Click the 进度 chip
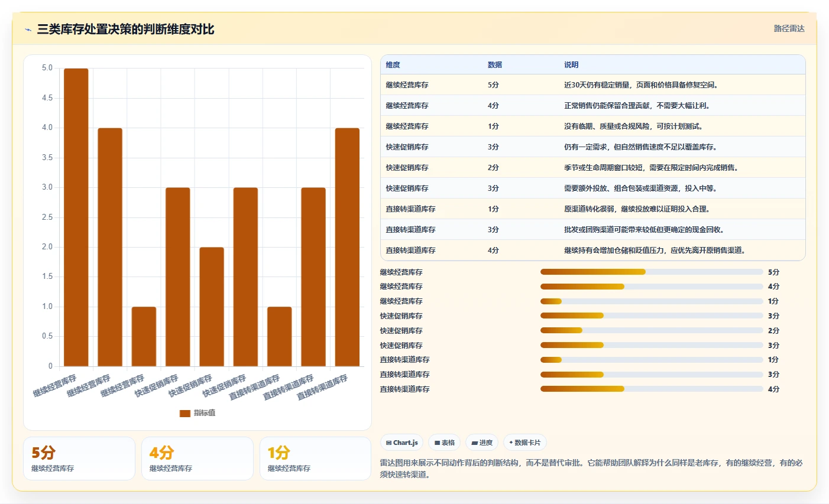 pyautogui.click(x=482, y=443)
